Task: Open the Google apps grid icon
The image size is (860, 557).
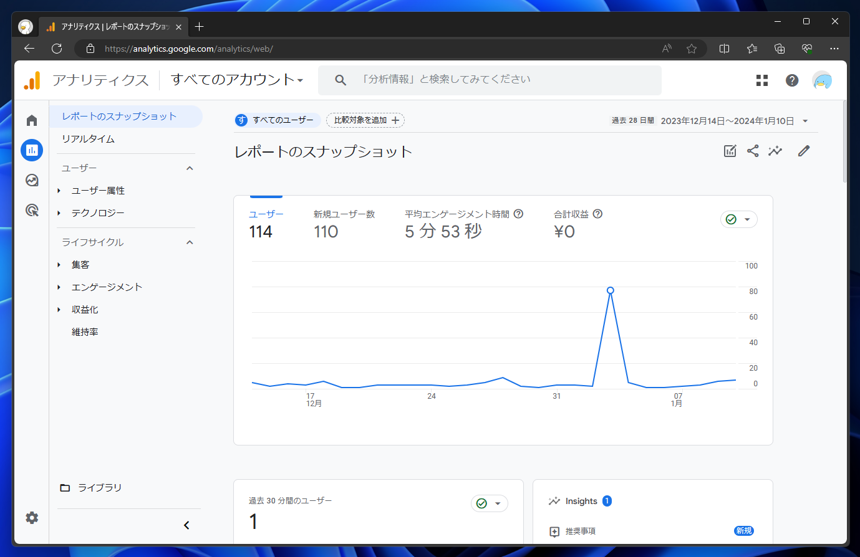Action: pos(762,81)
